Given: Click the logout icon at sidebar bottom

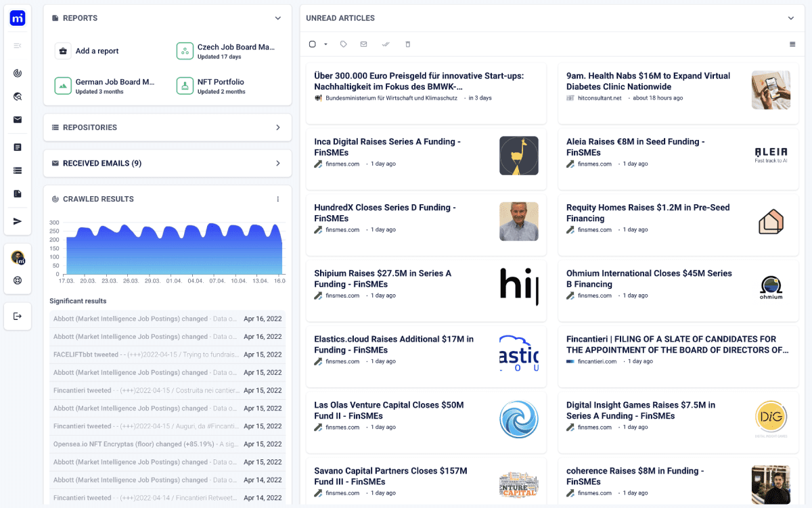Looking at the screenshot, I should pos(18,316).
